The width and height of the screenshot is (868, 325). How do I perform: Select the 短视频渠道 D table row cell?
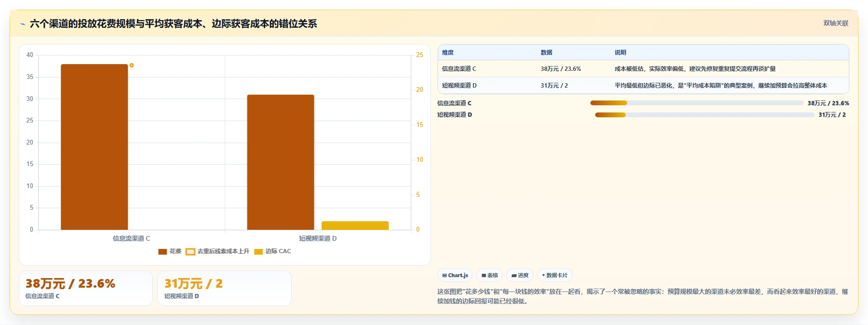tap(460, 86)
